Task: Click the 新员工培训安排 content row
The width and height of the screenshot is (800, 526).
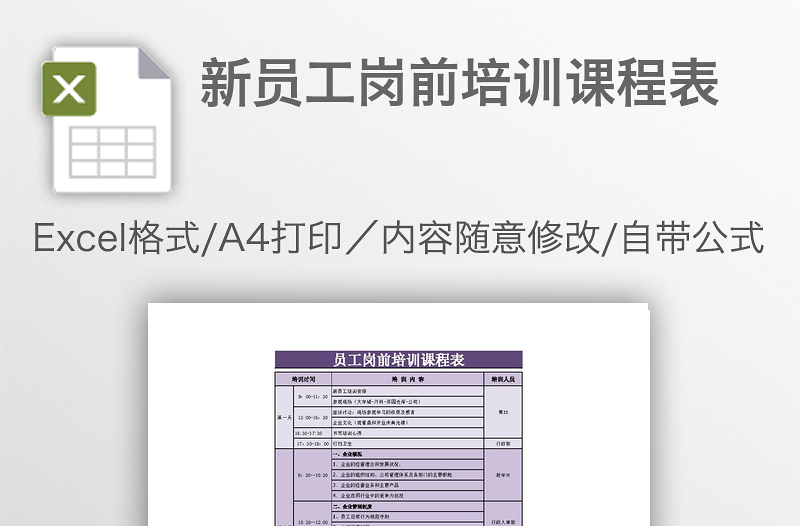Action: (x=407, y=391)
